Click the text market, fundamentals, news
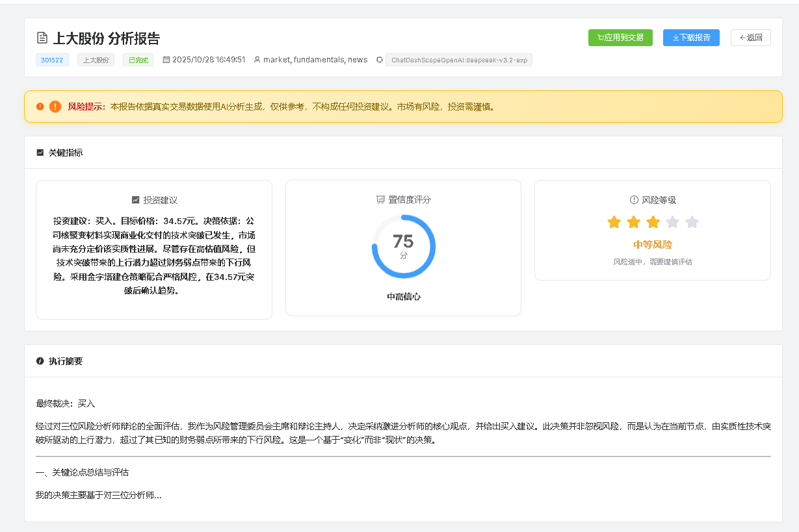The height and width of the screenshot is (532, 799). pos(315,60)
